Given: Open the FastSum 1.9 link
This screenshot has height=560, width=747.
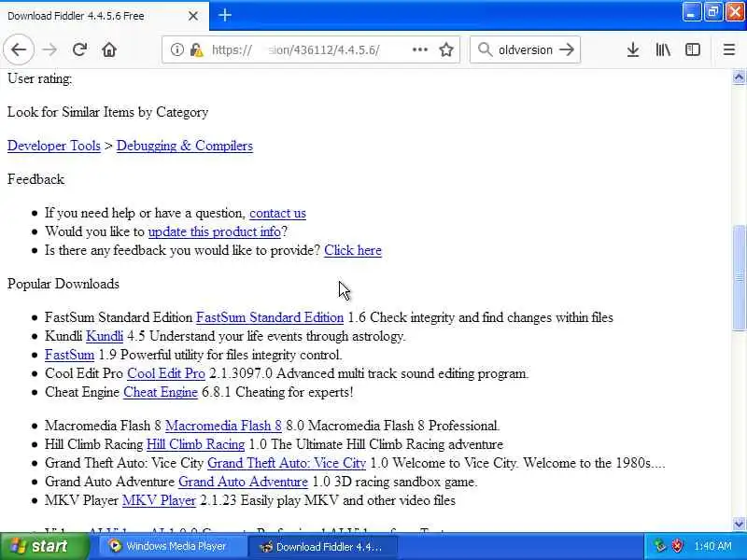Looking at the screenshot, I should [x=69, y=355].
